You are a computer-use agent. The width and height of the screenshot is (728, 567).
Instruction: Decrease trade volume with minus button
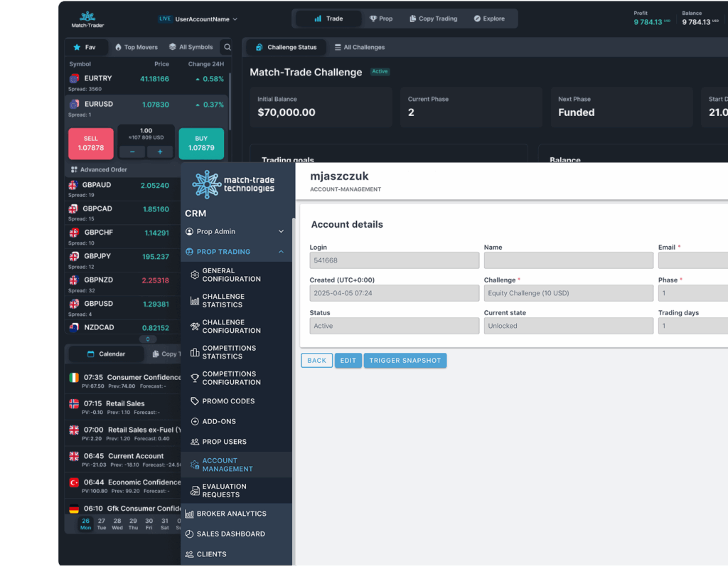(132, 152)
